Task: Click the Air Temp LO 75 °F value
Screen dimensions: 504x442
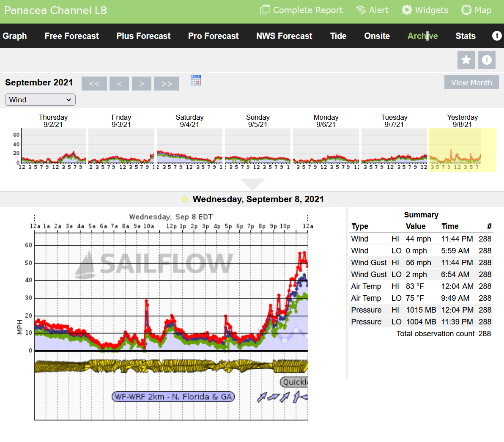Action: 415,298
